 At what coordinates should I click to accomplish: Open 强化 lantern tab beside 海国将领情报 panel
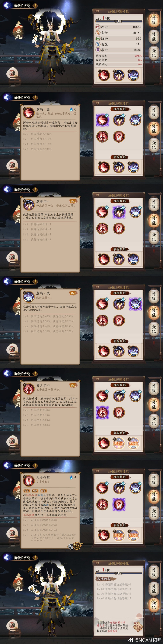154,53
